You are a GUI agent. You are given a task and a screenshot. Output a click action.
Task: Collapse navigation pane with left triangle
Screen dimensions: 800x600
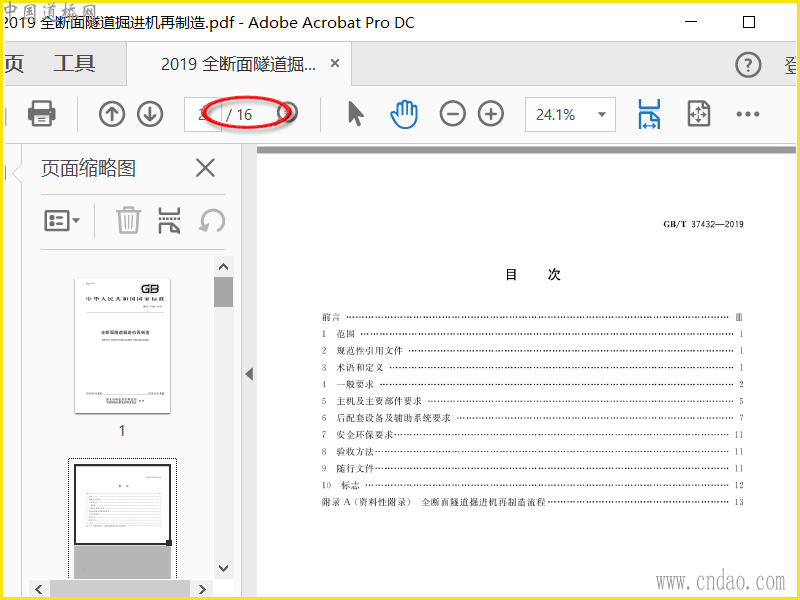pyautogui.click(x=249, y=374)
